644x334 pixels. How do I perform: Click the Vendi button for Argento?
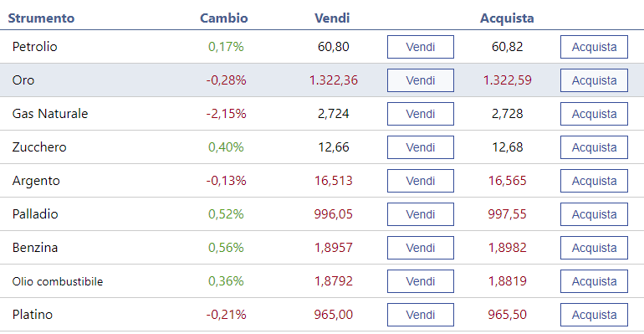click(421, 181)
